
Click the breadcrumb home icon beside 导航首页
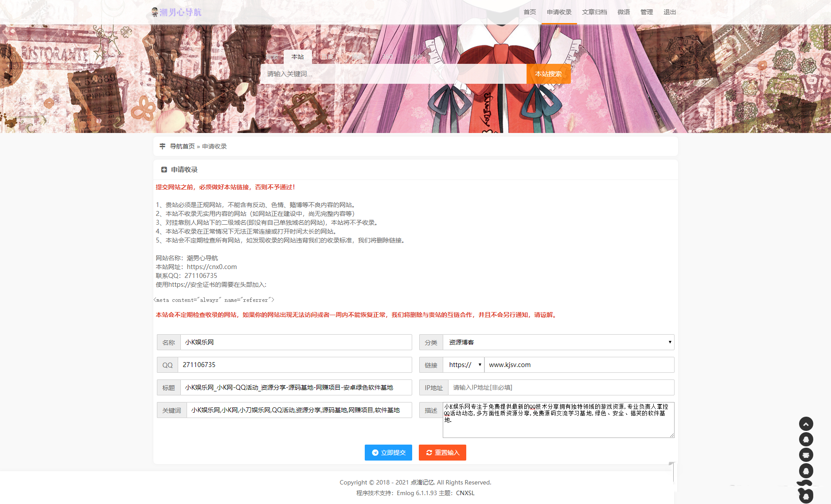(162, 146)
